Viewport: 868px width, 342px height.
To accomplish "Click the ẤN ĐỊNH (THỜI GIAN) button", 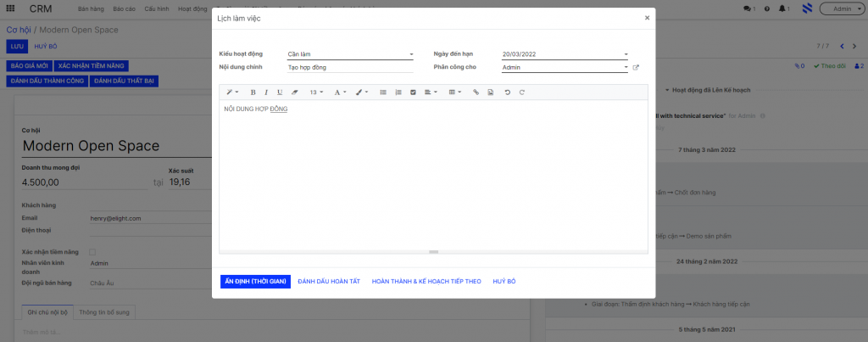I will coord(255,282).
